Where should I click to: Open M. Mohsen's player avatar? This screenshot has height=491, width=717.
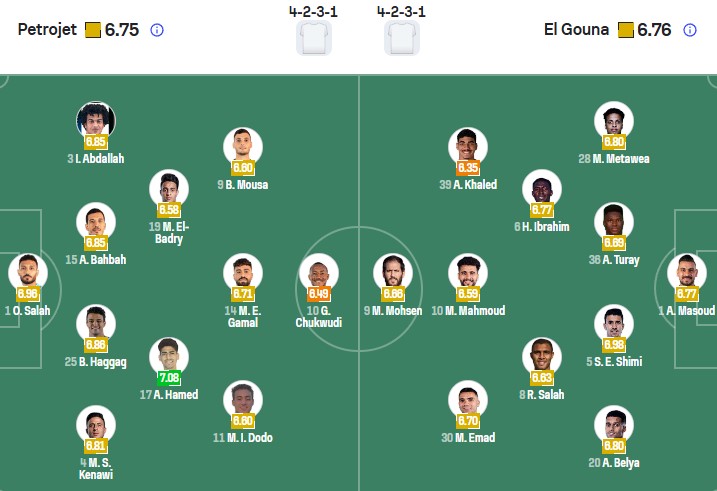(393, 273)
